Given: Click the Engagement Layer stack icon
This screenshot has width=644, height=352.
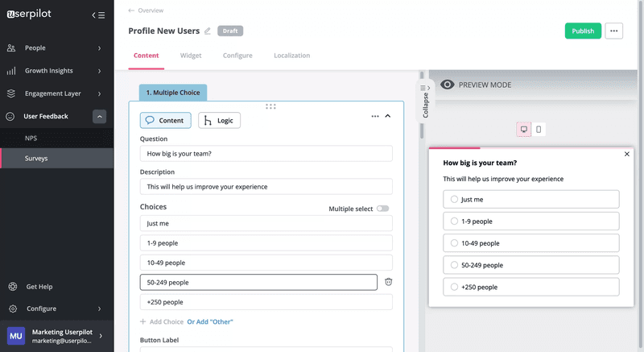Looking at the screenshot, I should 11,93.
